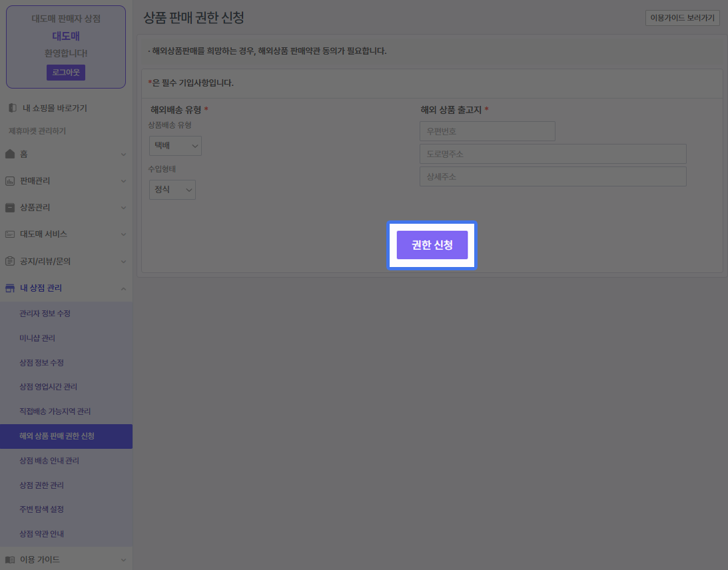Image resolution: width=728 pixels, height=570 pixels.
Task: Click the 공지/리뷰/문의 clipboard icon
Action: pyautogui.click(x=10, y=261)
